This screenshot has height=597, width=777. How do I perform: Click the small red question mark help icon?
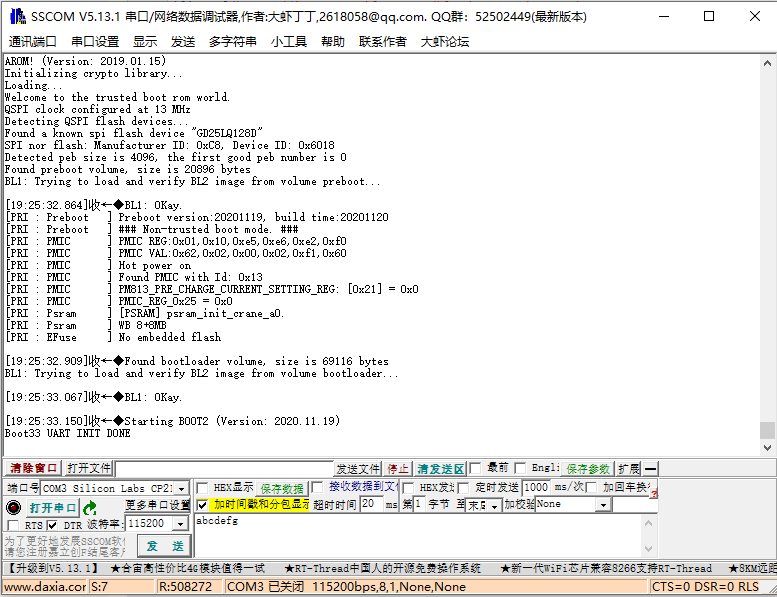(x=654, y=494)
